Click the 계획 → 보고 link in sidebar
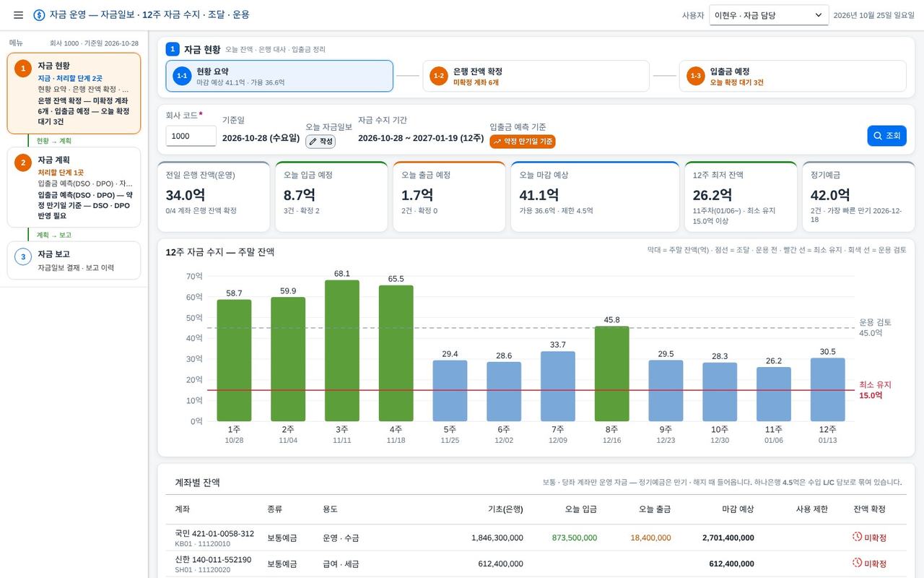Screen dimensions: 924x578 [x=54, y=235]
